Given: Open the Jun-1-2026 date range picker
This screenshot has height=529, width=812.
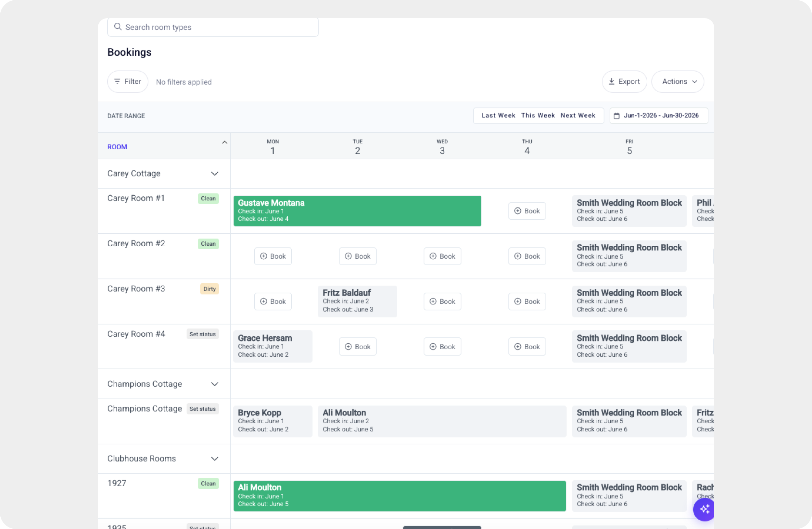Looking at the screenshot, I should [658, 116].
